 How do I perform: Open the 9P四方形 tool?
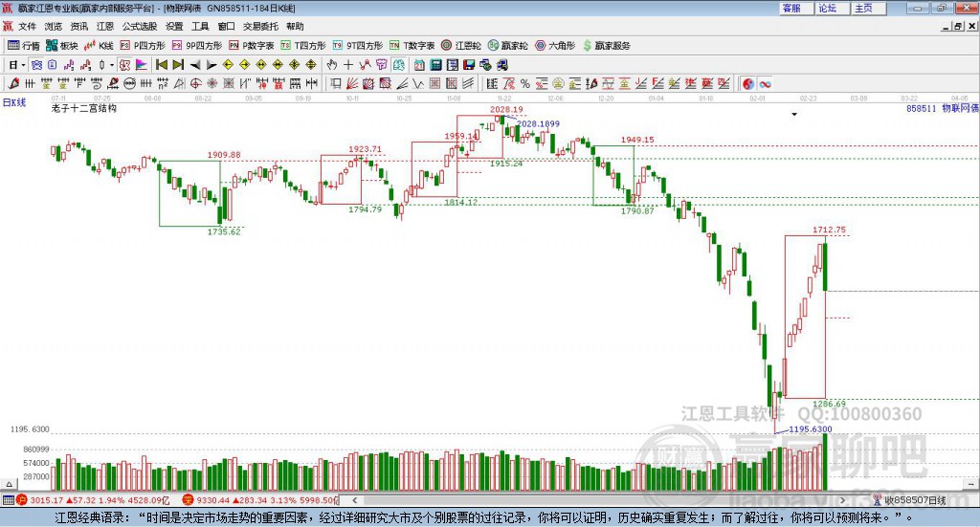(x=197, y=46)
